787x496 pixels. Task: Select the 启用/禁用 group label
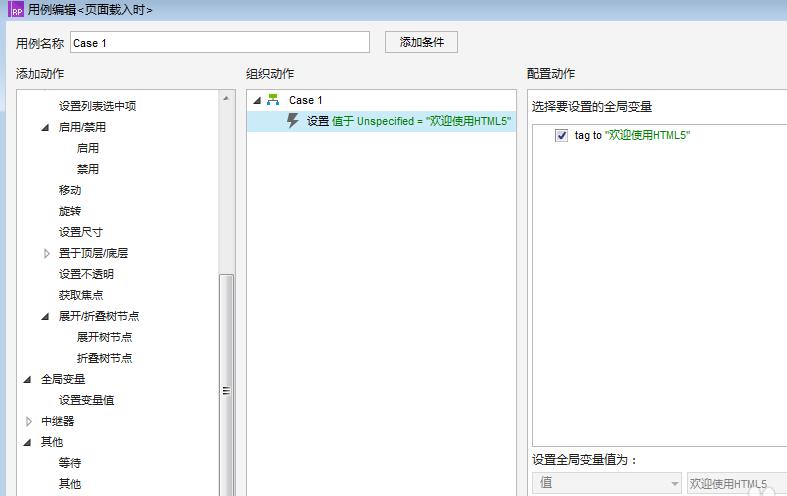tap(82, 127)
